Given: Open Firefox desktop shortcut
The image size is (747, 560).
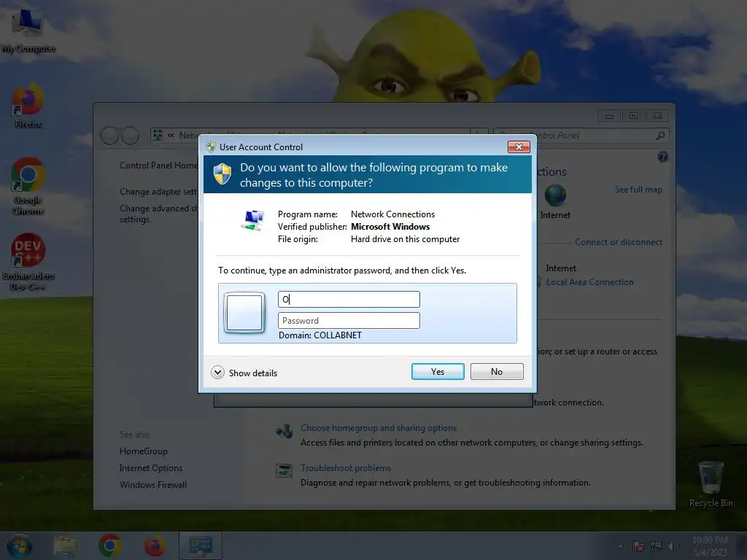Looking at the screenshot, I should [x=28, y=106].
